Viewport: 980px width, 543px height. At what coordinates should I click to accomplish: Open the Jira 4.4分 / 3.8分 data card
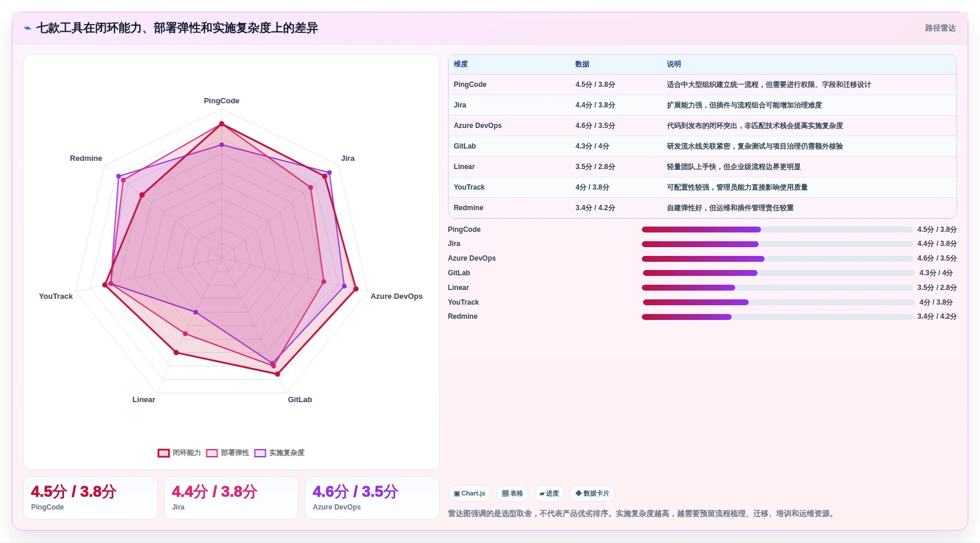[x=231, y=498]
